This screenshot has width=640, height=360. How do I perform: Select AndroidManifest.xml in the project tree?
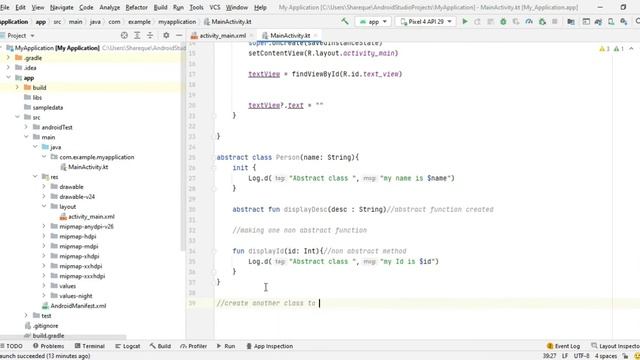click(x=78, y=306)
